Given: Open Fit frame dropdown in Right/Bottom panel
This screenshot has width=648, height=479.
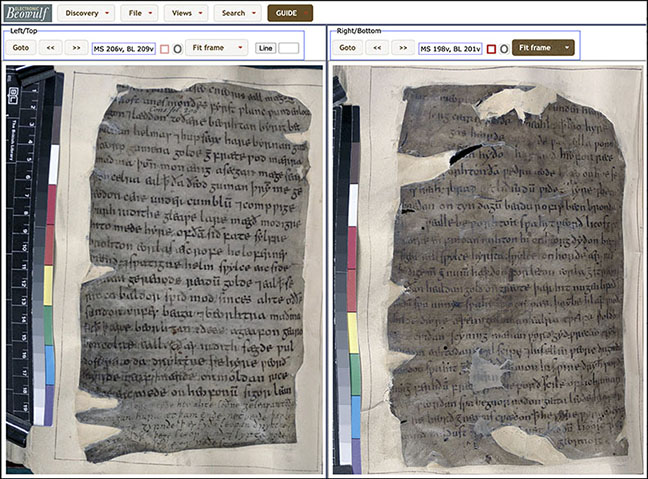Looking at the screenshot, I should (543, 48).
